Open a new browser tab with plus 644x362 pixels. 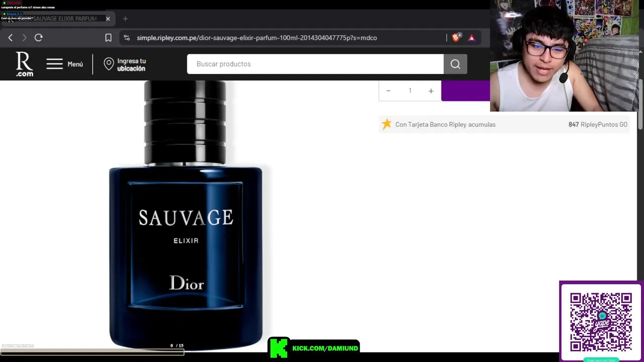click(x=125, y=19)
